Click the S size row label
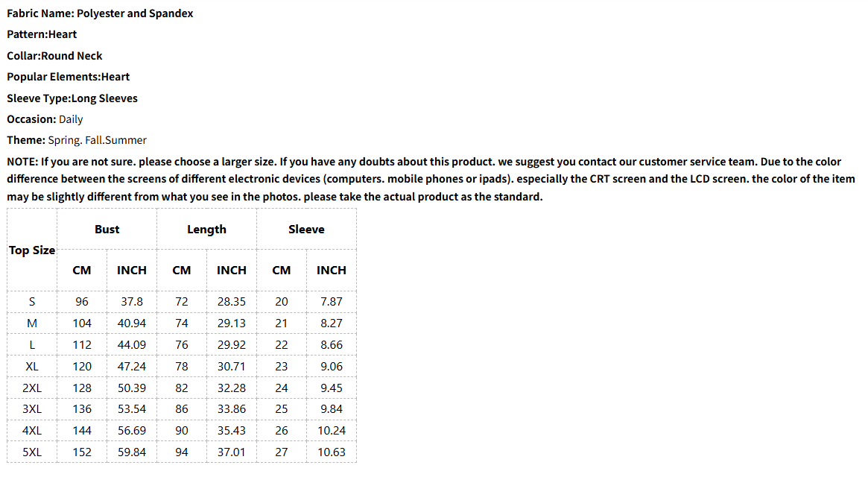 [32, 302]
